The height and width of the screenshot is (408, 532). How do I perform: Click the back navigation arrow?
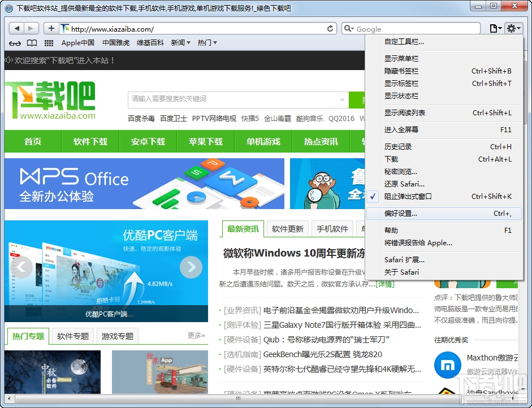click(x=16, y=28)
